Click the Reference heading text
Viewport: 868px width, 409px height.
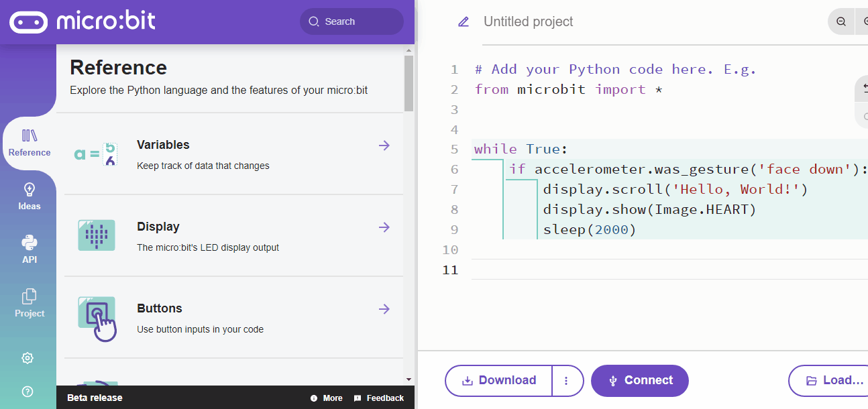[119, 68]
